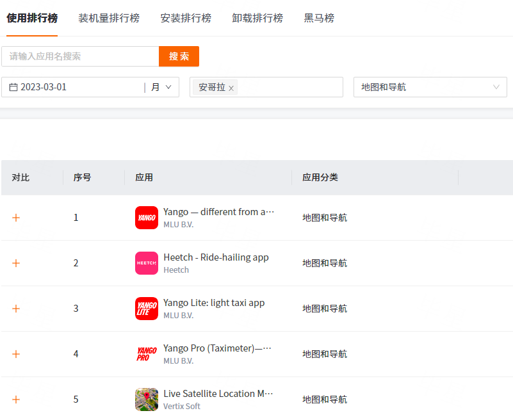
Task: Add Live Satellite Location row to comparison
Action: click(16, 400)
